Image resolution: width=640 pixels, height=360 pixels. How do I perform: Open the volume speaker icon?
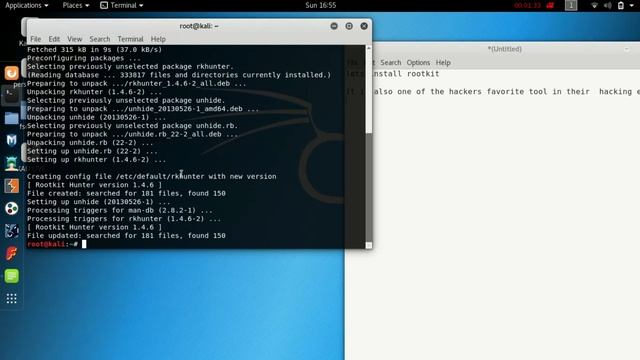pyautogui.click(x=607, y=5)
